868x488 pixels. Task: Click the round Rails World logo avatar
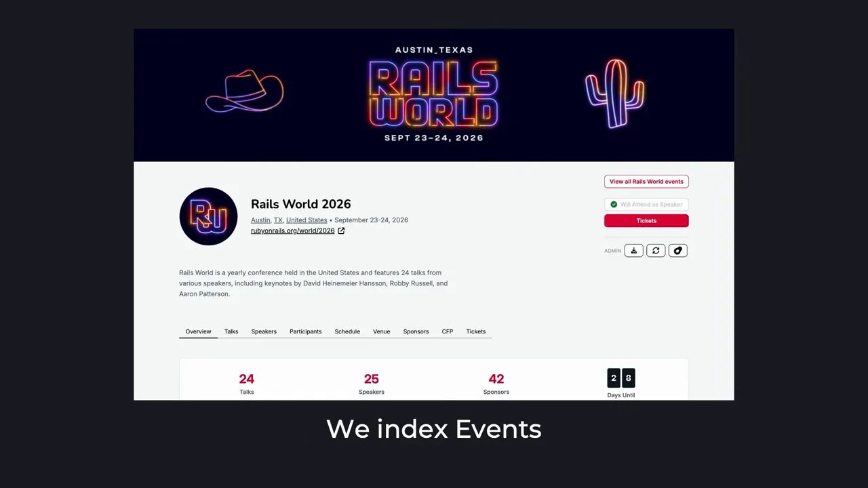(208, 216)
